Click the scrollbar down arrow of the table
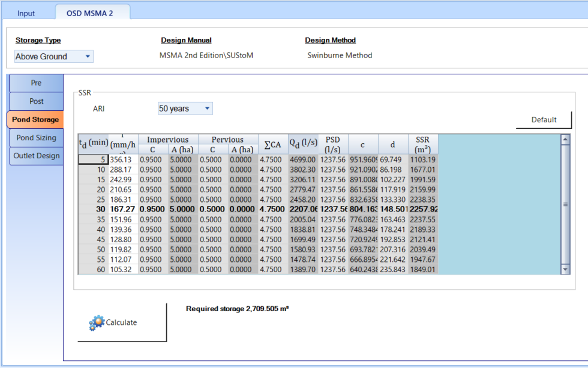Image resolution: width=588 pixels, height=368 pixels. coord(565,269)
